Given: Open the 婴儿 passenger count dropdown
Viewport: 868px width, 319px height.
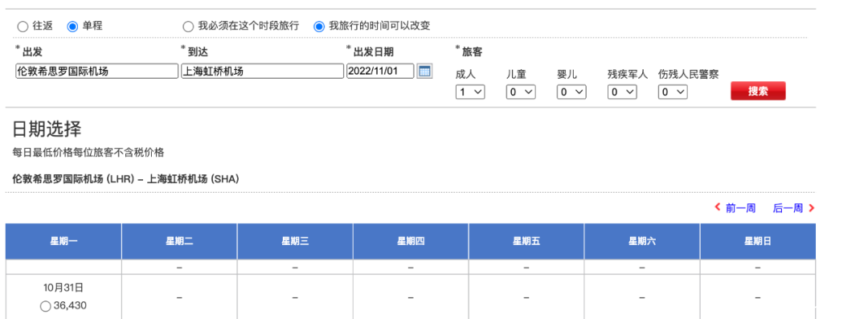Looking at the screenshot, I should tap(571, 92).
